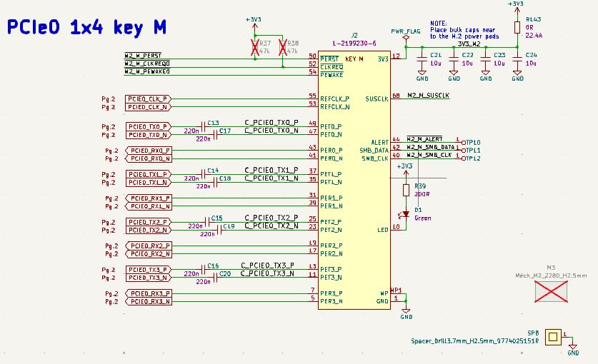The height and width of the screenshot is (364, 598).
Task: Select the M2_M_SMB_CLK net label
Action: pos(429,155)
